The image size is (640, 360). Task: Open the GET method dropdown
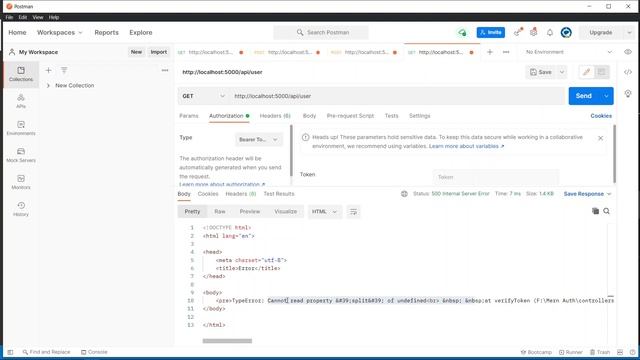(x=203, y=96)
